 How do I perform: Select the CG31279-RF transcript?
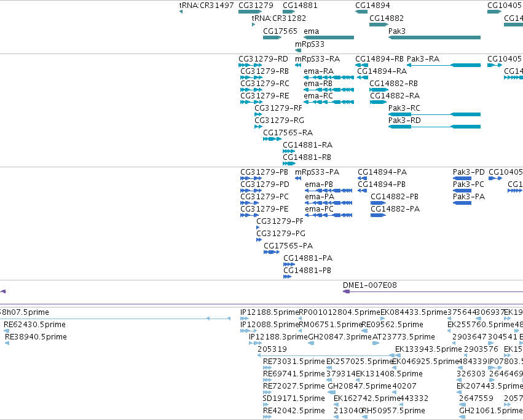pos(258,114)
